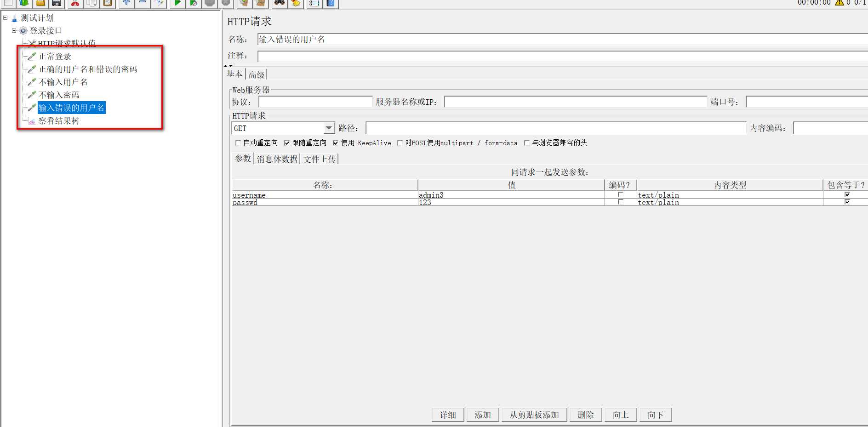The image size is (868, 427).
Task: Enable 对POST使用multipart / form-data checkbox
Action: pyautogui.click(x=400, y=143)
